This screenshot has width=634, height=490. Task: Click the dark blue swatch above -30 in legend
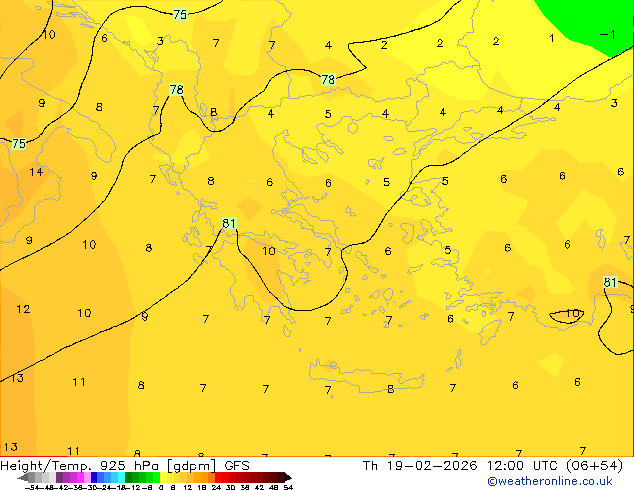coord(94,477)
